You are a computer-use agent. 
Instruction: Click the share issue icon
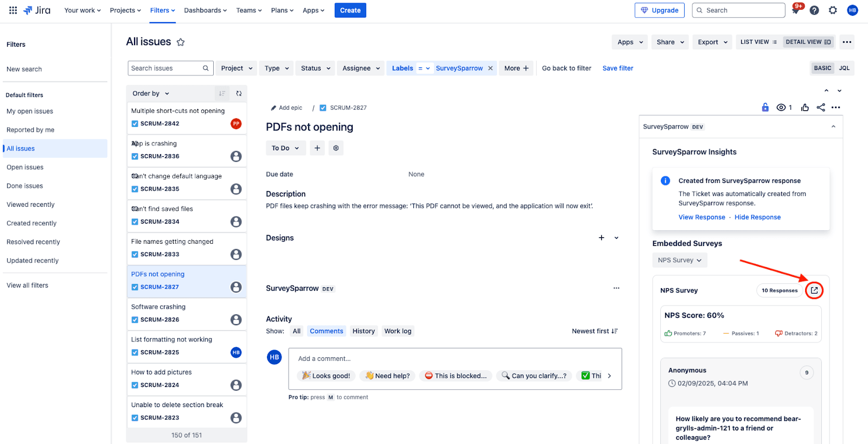tap(821, 107)
